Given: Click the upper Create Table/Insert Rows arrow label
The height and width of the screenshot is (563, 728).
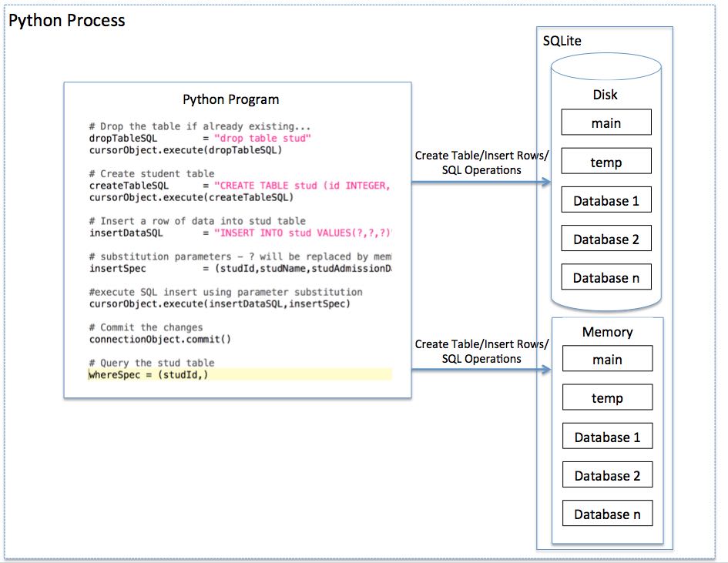Looking at the screenshot, I should coord(482,154).
